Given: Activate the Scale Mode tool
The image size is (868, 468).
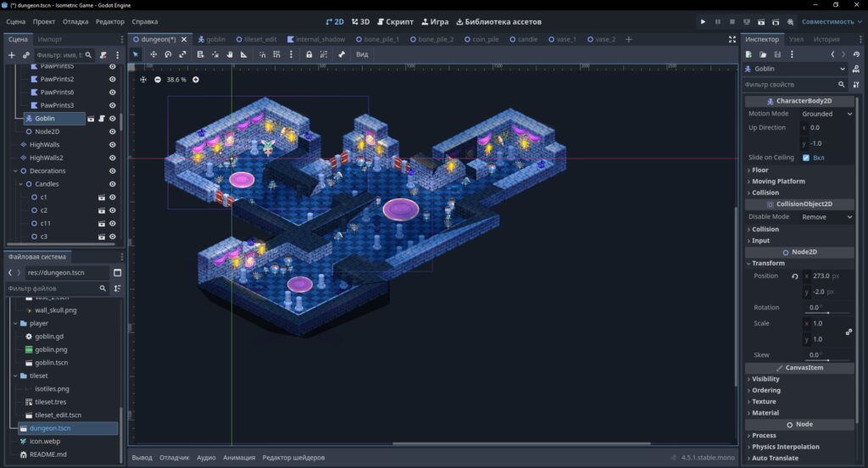Looking at the screenshot, I should coord(182,54).
